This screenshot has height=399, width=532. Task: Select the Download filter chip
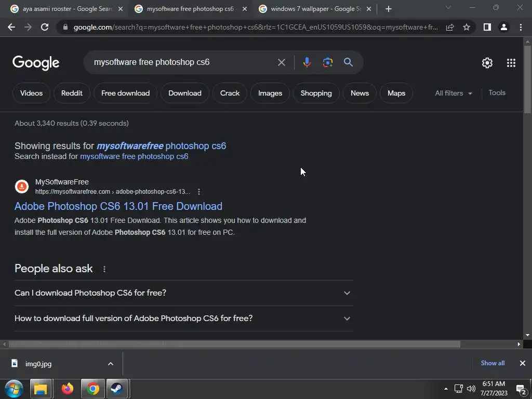[x=184, y=93]
